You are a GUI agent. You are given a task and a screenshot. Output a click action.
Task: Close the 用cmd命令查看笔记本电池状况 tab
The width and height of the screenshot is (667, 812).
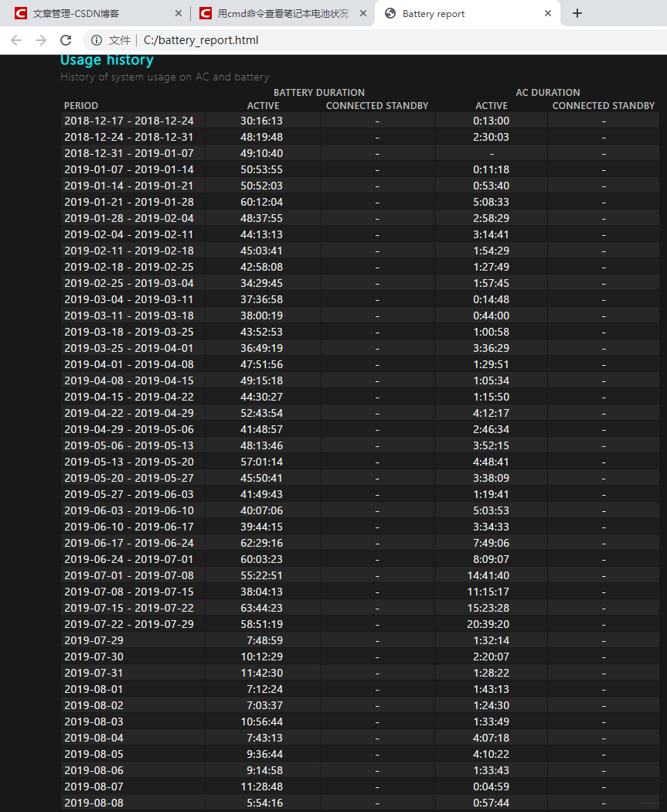363,13
